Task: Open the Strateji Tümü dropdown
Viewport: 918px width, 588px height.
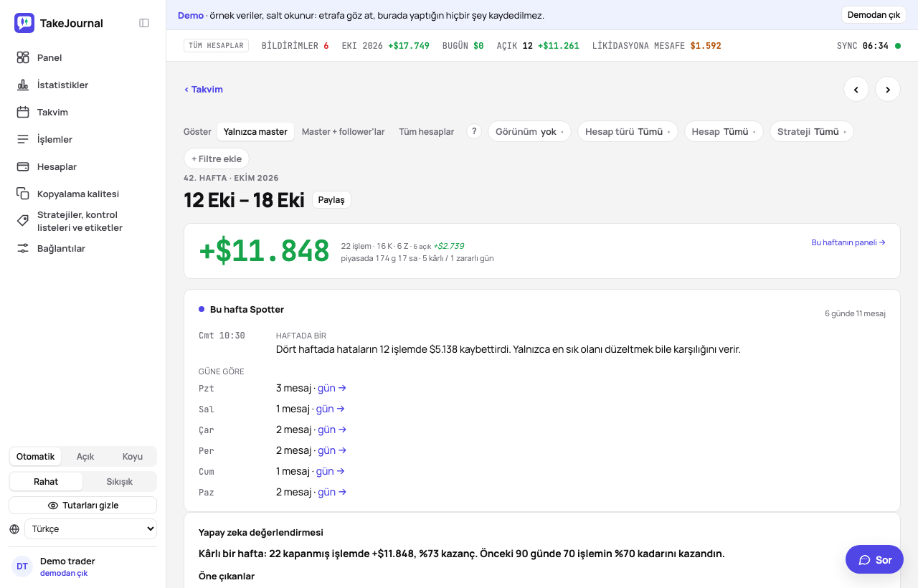Action: click(811, 132)
